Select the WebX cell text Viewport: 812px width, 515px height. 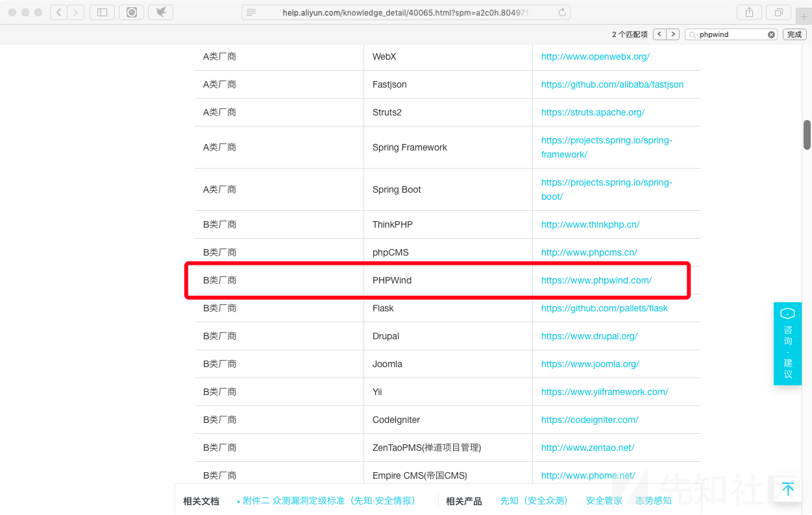click(384, 56)
